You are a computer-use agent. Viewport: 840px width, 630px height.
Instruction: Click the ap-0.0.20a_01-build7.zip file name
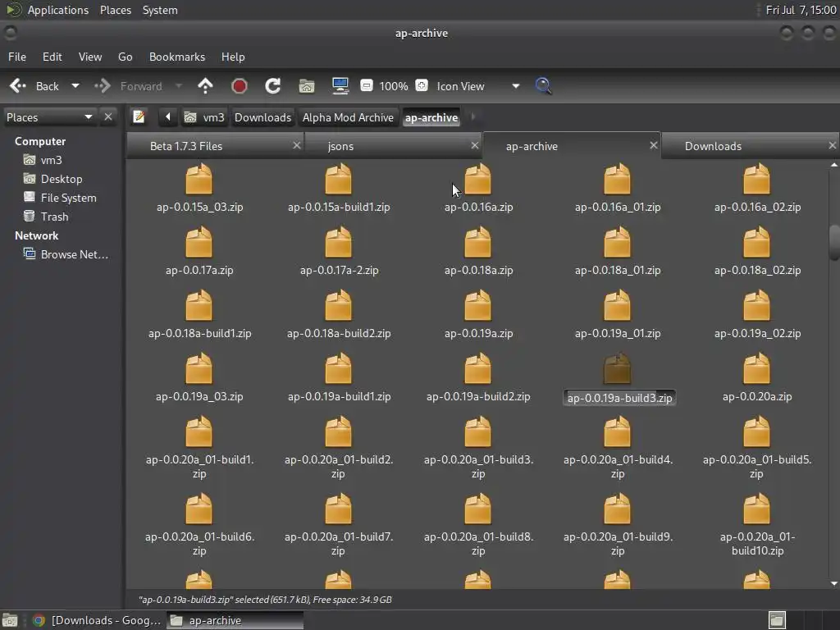click(x=339, y=544)
